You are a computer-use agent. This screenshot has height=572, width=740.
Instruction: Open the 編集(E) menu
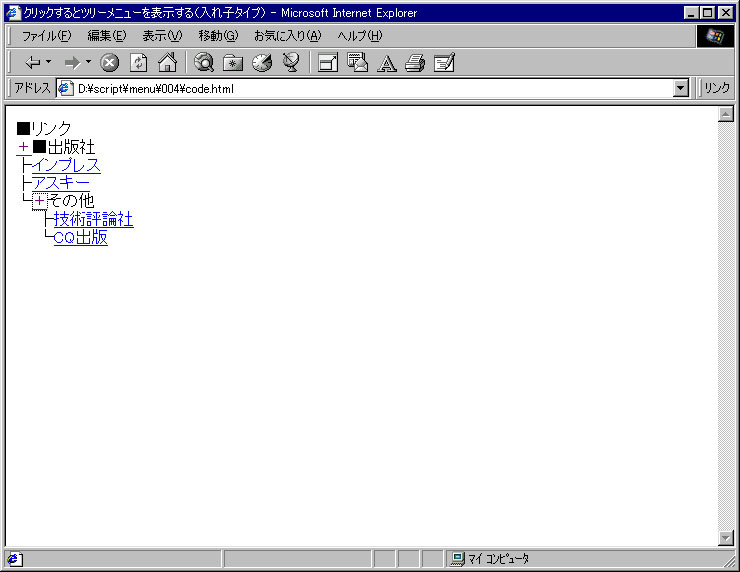(x=107, y=36)
